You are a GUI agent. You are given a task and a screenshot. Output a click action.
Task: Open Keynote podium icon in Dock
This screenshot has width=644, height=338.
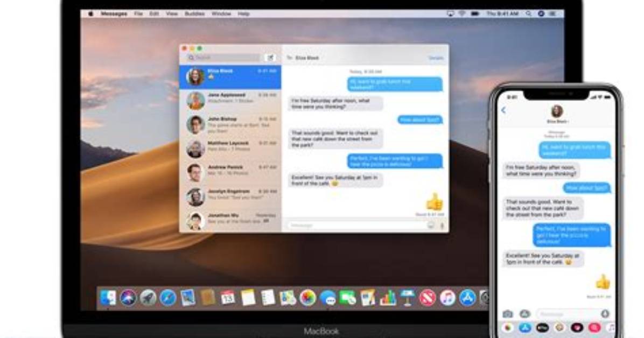coord(408,298)
